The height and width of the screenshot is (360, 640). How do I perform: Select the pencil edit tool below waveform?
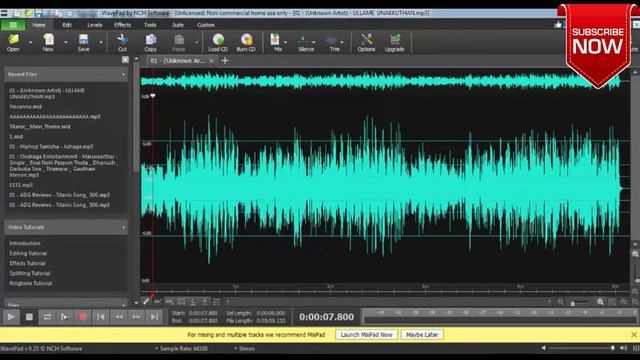(146, 302)
